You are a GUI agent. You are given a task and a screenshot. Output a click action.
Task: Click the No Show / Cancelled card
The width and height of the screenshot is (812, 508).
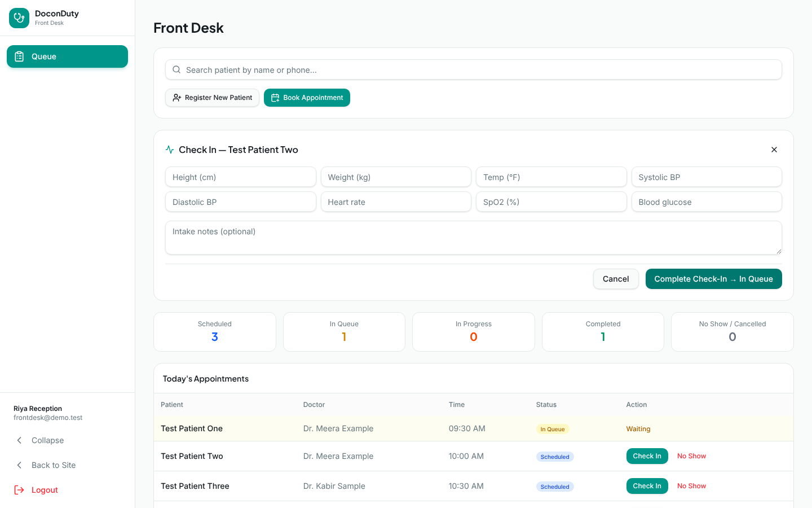pyautogui.click(x=732, y=332)
